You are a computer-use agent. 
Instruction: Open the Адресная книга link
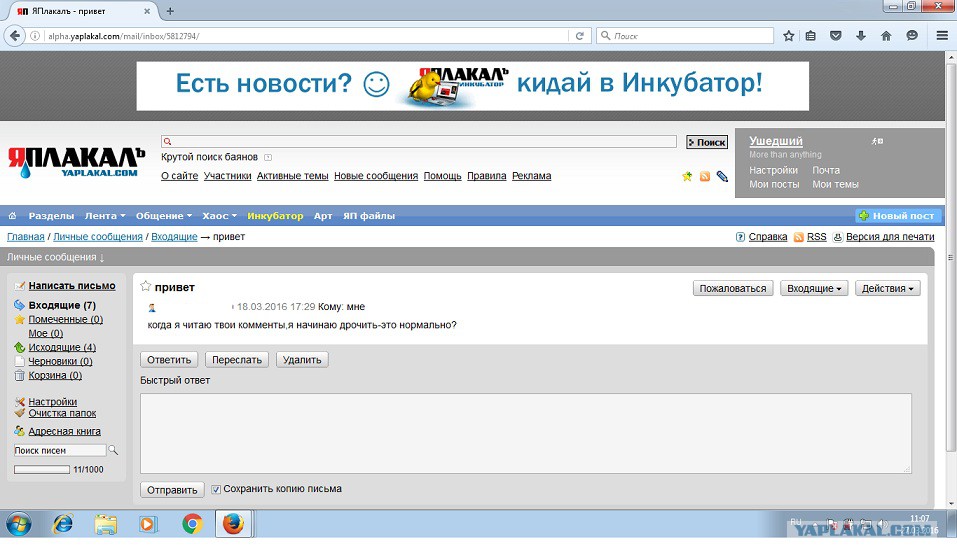tap(64, 431)
